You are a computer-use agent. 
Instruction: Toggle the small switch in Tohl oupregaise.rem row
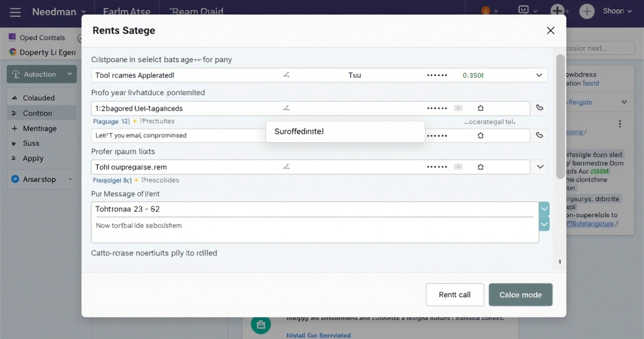[x=458, y=167]
